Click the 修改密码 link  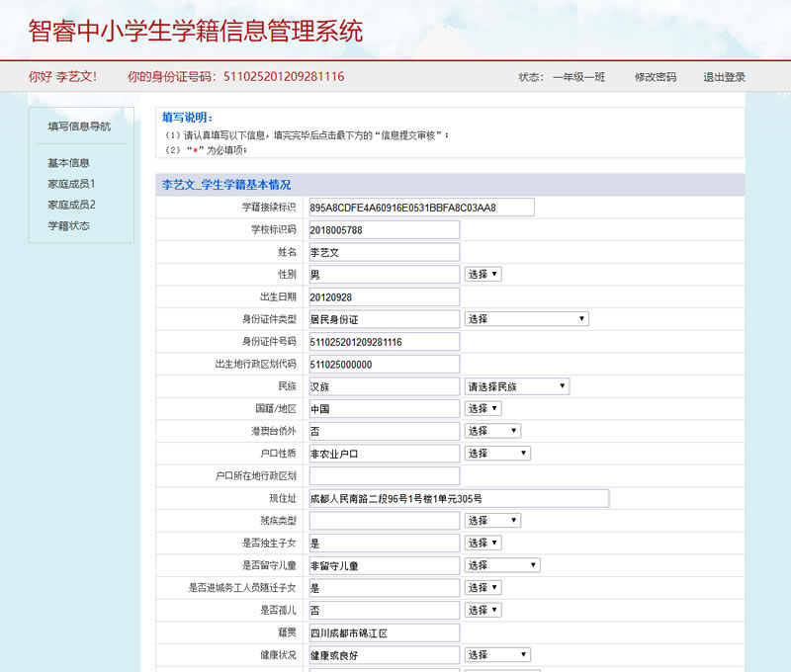pyautogui.click(x=656, y=77)
